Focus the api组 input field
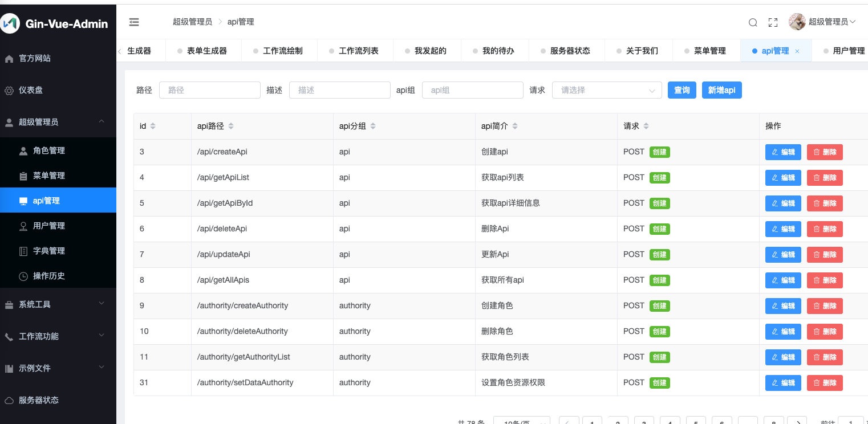This screenshot has height=424, width=868. coord(473,90)
